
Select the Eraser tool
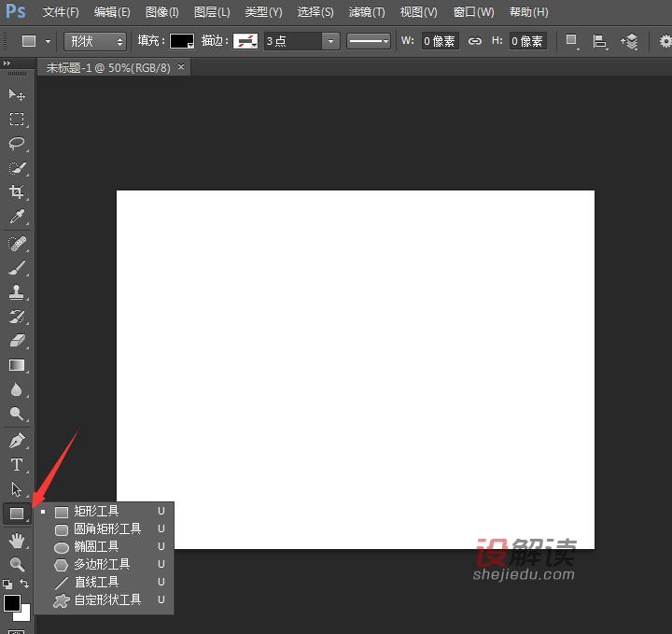click(x=17, y=341)
